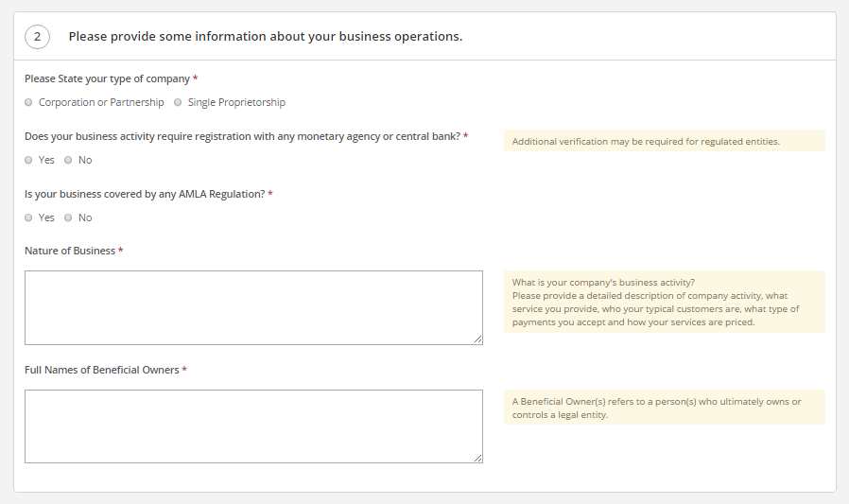Choose Yes for AMLA Regulation coverage
849x504 pixels.
click(28, 217)
